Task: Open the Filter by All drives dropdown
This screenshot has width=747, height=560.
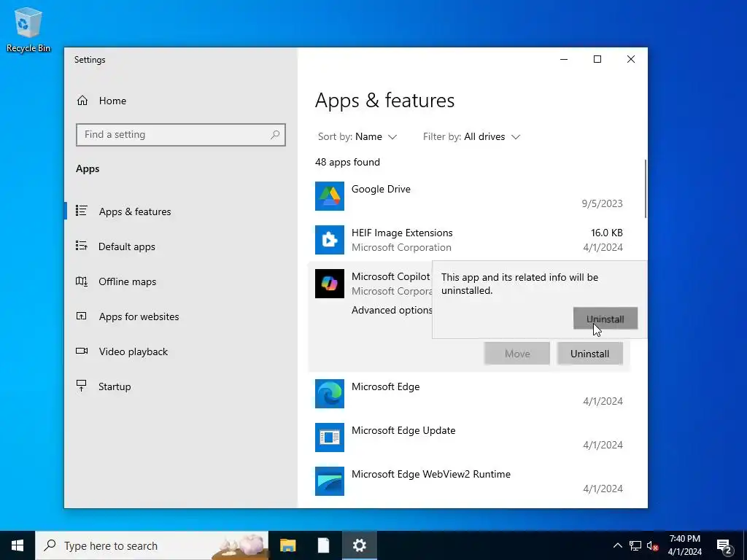Action: coord(472,136)
